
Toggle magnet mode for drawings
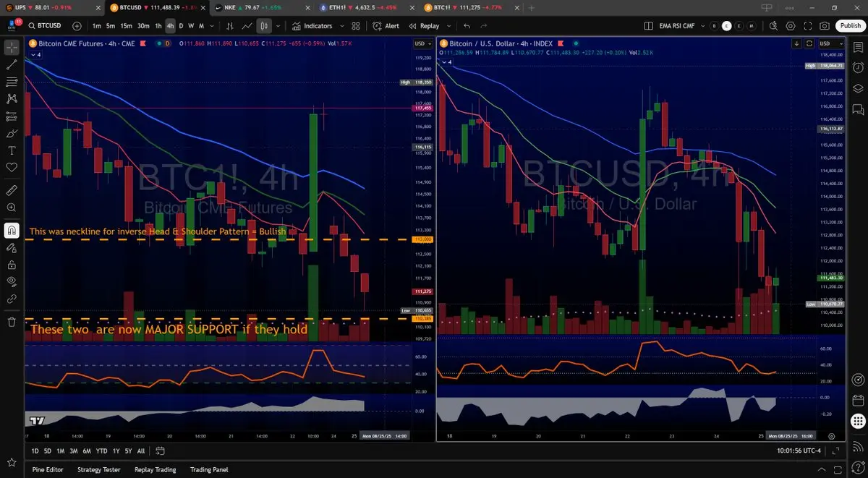12,230
